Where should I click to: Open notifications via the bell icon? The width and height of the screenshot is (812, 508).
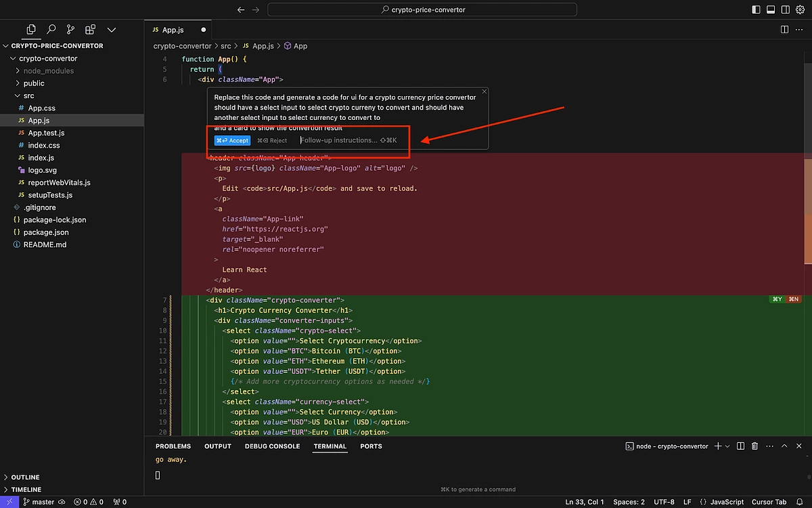(x=800, y=501)
